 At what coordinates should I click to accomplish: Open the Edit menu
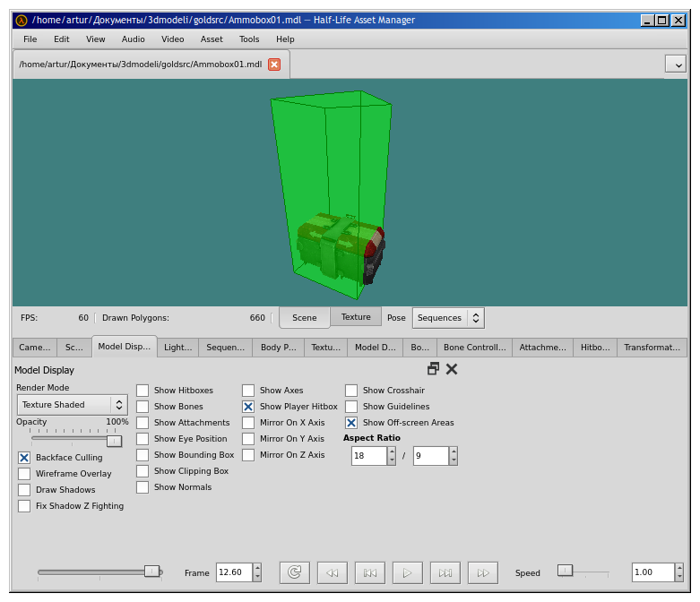point(62,39)
